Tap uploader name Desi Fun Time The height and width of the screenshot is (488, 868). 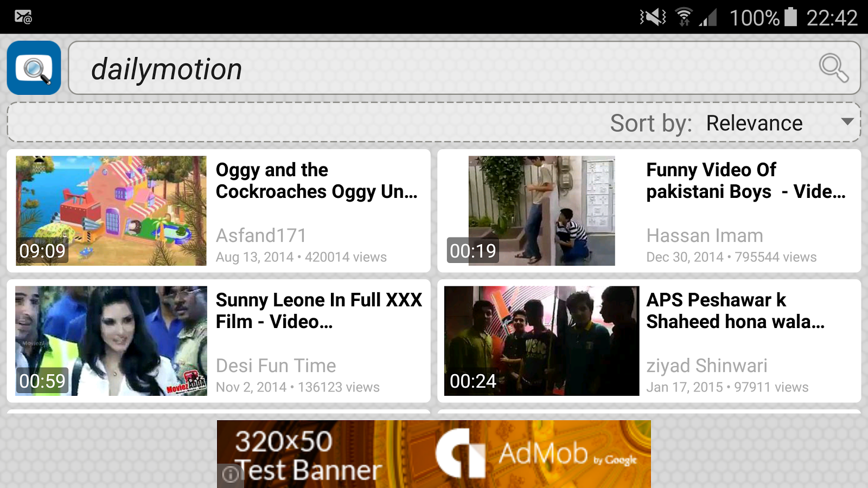pyautogui.click(x=276, y=365)
